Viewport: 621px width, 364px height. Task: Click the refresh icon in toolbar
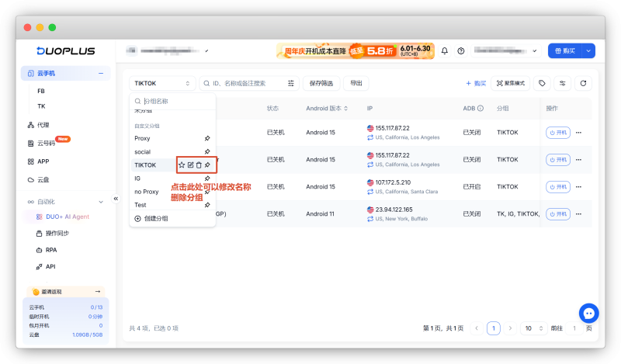click(x=583, y=83)
